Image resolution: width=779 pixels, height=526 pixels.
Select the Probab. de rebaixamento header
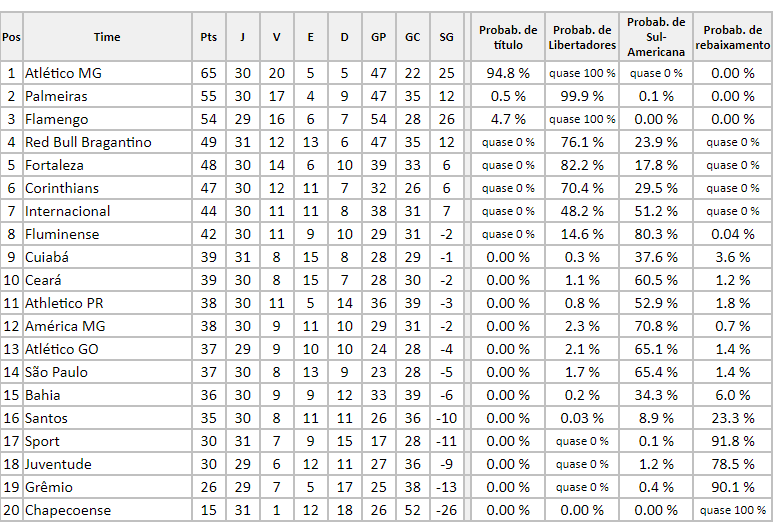733,37
